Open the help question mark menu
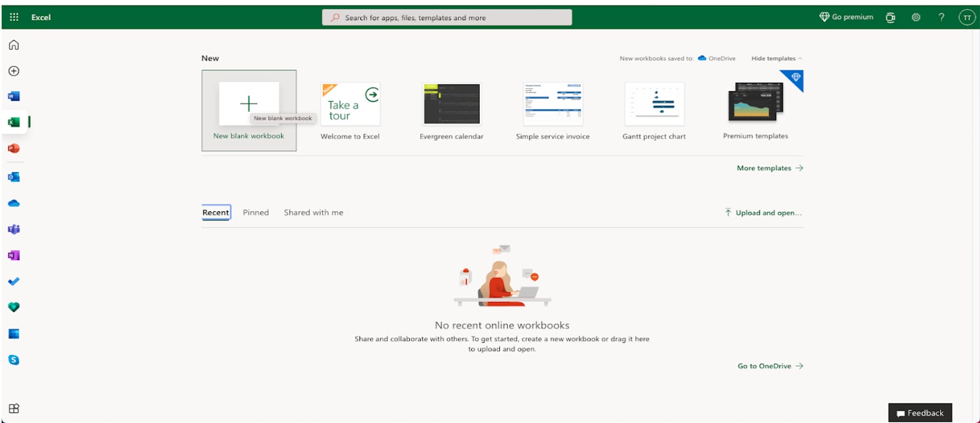This screenshot has width=980, height=423. [x=941, y=17]
